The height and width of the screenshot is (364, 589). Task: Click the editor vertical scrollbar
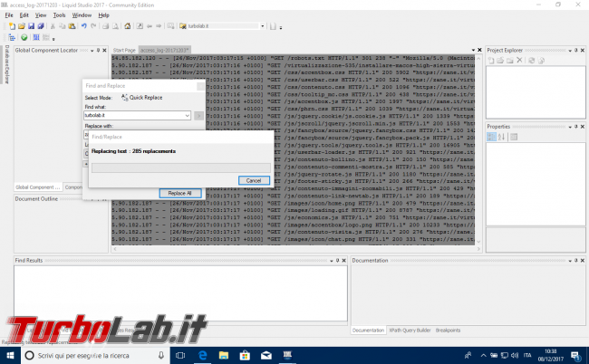(x=478, y=149)
